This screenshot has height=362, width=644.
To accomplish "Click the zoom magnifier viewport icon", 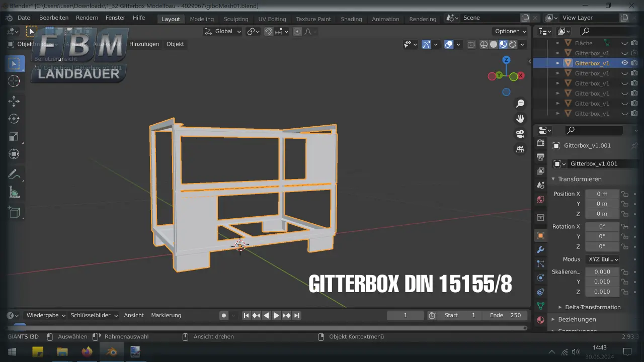I will tap(520, 104).
